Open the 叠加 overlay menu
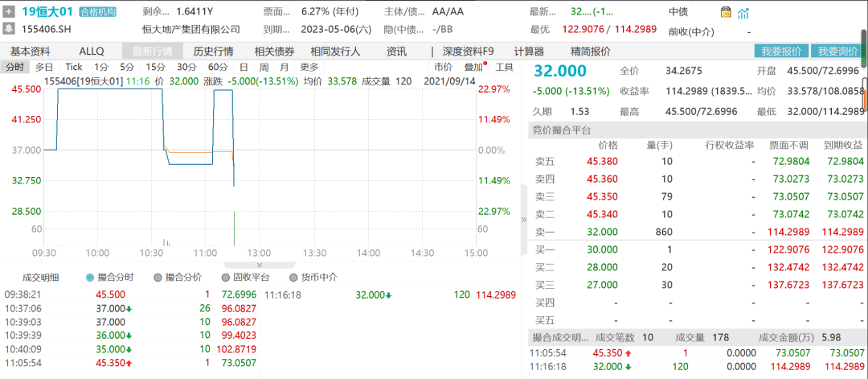Viewport: 868px width, 379px height. tap(474, 67)
